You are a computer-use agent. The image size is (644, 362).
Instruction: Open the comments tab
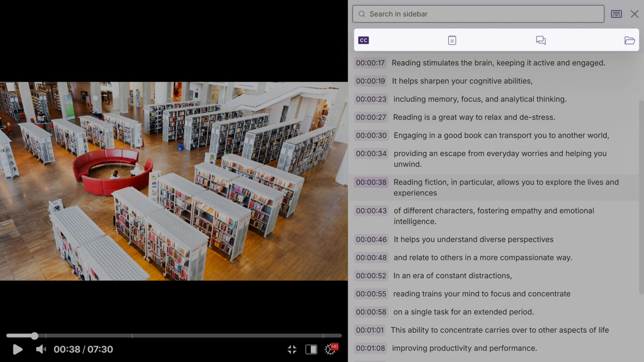coord(541,40)
